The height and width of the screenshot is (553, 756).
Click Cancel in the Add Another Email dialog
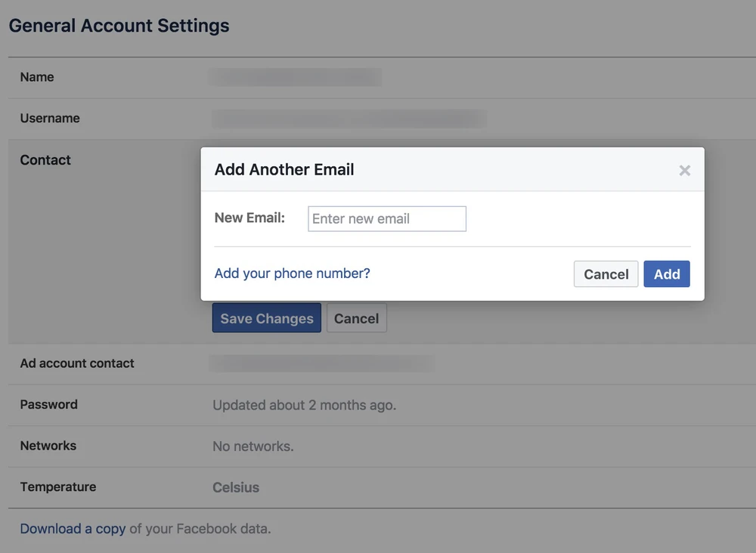pos(605,273)
